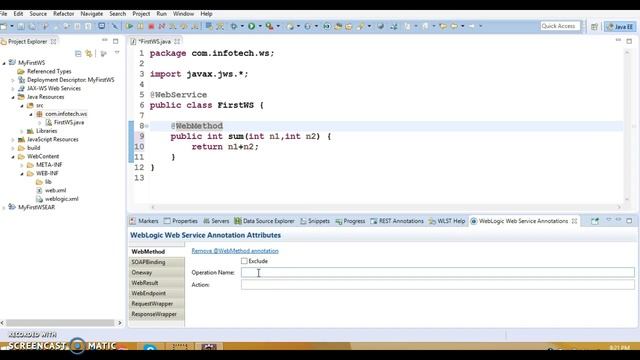Click the red Terminate icon
This screenshot has width=640, height=360.
(151, 26)
